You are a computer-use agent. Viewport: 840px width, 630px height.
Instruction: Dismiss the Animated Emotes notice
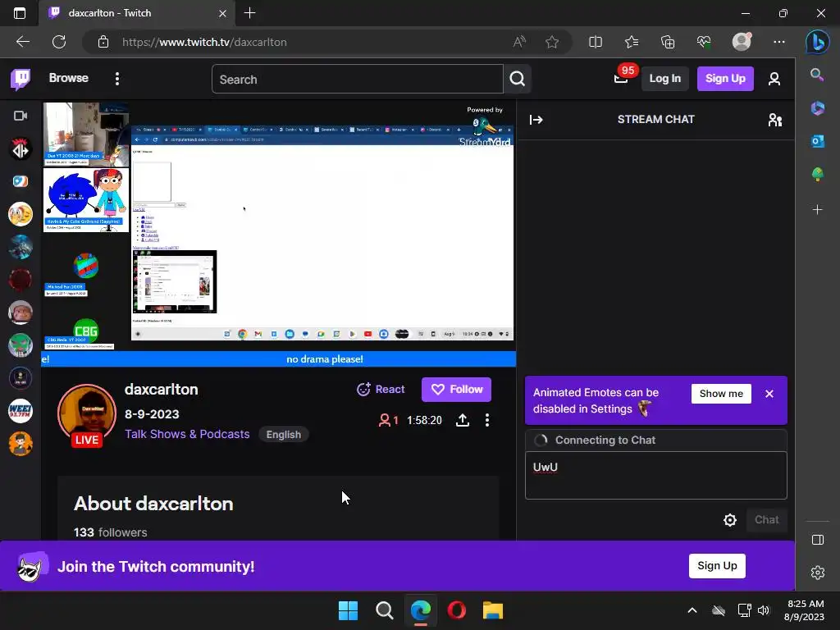pyautogui.click(x=769, y=394)
